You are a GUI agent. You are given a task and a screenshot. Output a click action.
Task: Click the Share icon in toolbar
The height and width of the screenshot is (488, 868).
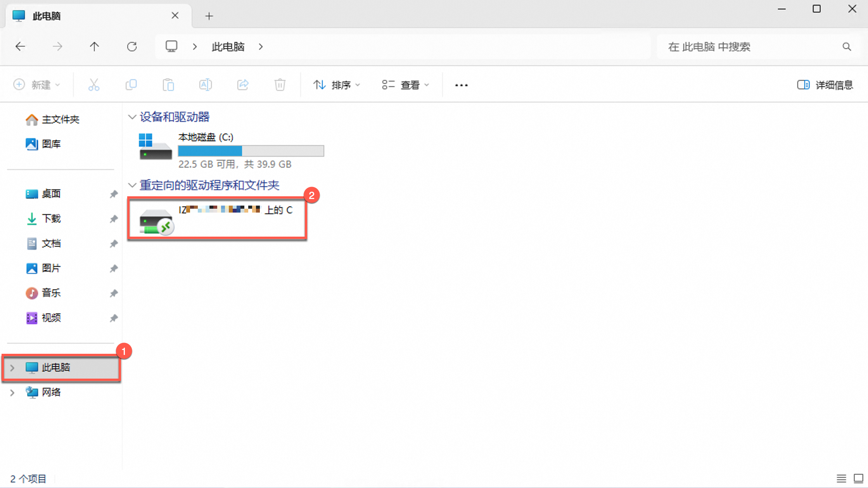243,85
